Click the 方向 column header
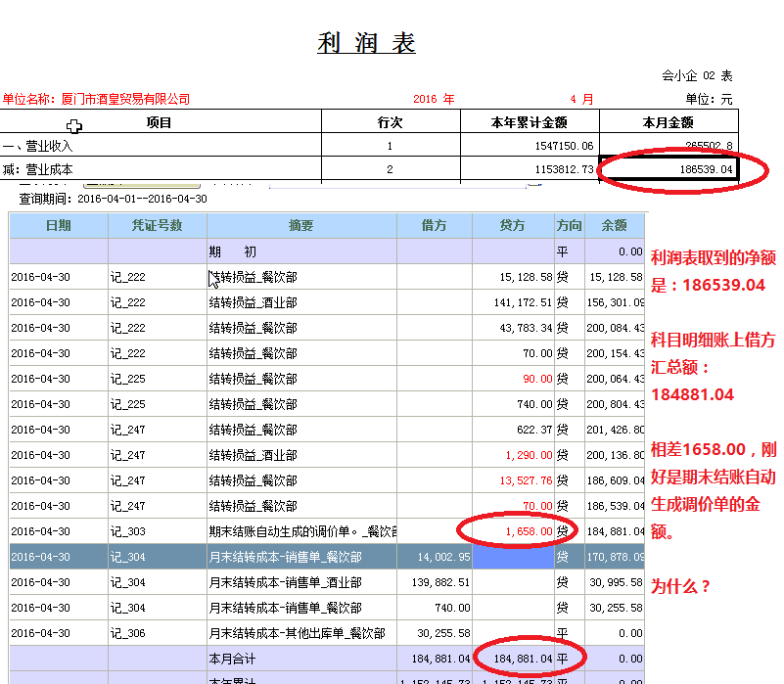Screen dimensions: 784x684 [x=569, y=225]
